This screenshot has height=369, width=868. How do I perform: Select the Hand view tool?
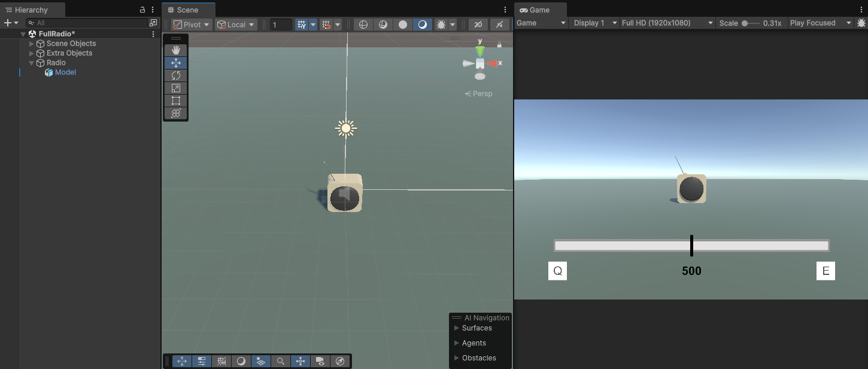175,50
